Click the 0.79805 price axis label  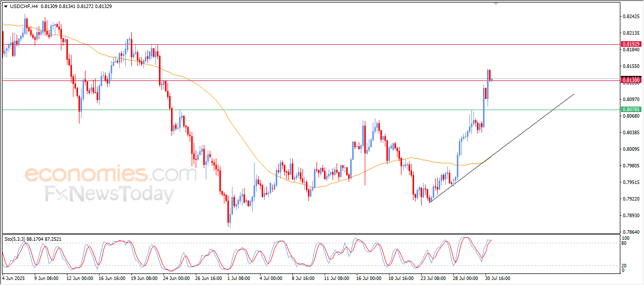631,166
